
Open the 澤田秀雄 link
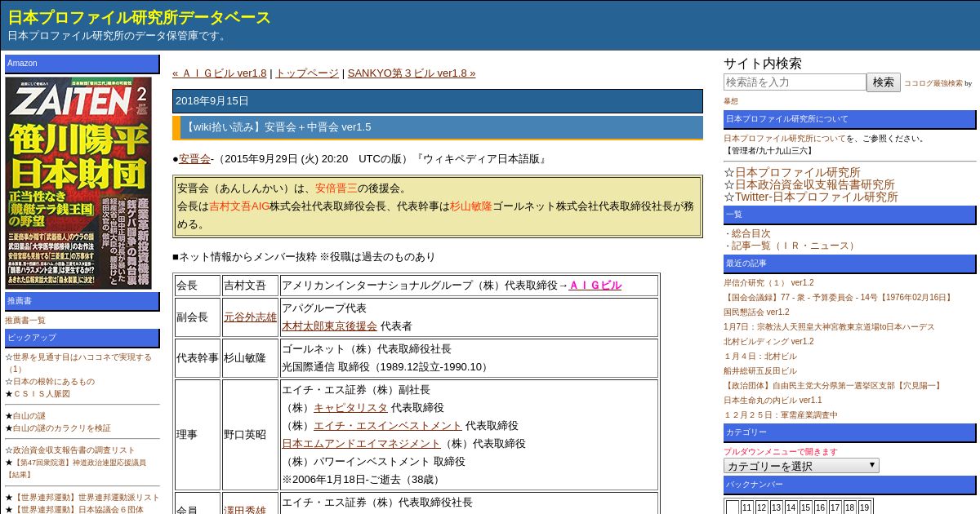click(245, 511)
